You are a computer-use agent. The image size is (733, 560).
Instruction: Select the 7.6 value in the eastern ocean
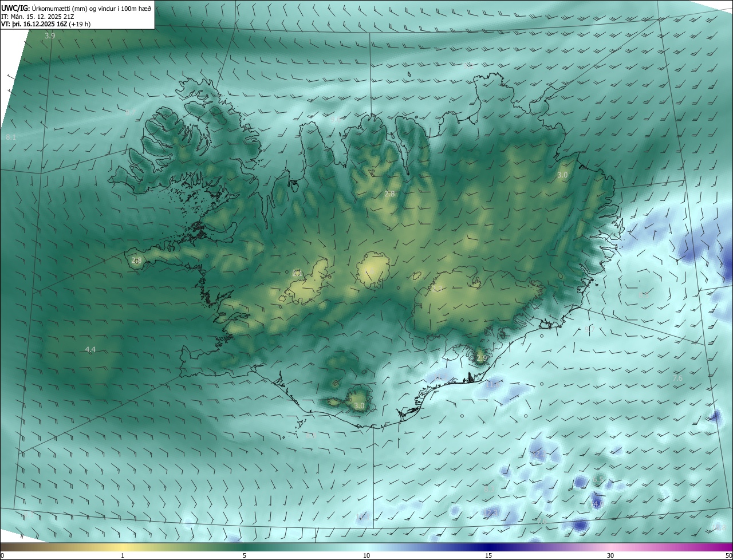tap(677, 378)
